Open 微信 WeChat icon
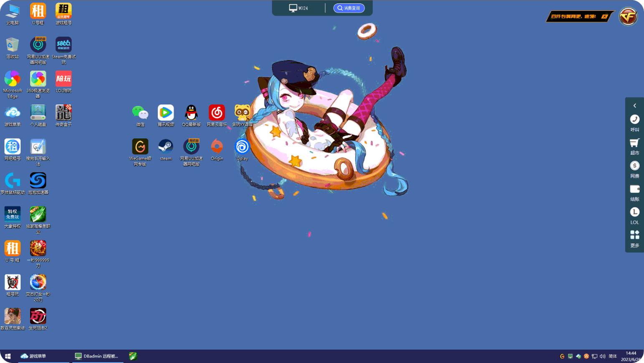This screenshot has width=644, height=363. [x=140, y=116]
